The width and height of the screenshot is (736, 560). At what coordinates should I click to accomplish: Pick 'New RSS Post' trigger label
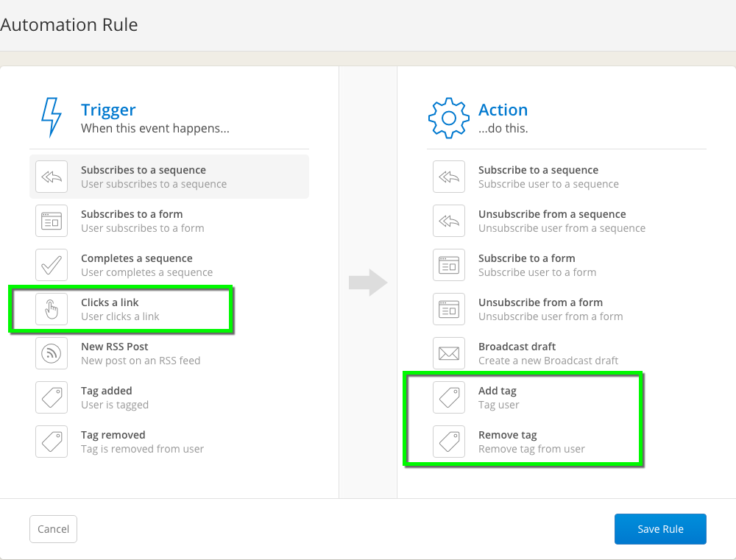click(115, 347)
